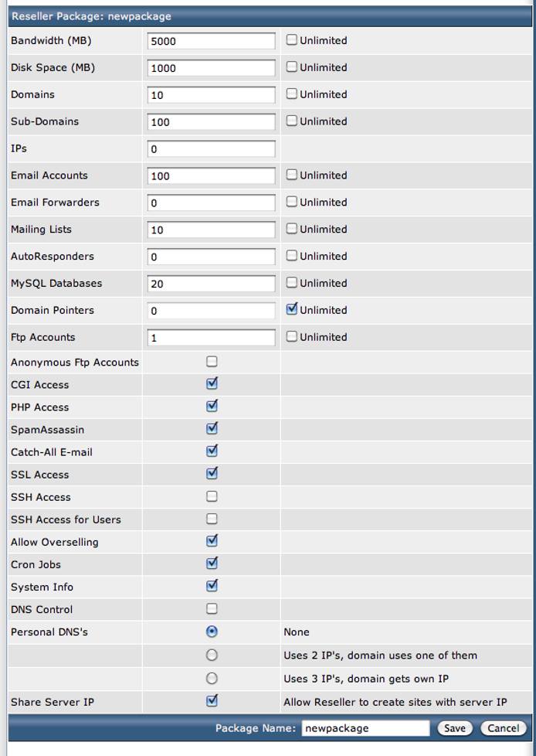Enable Unlimited bandwidth
This screenshot has width=536, height=756.
click(x=292, y=40)
